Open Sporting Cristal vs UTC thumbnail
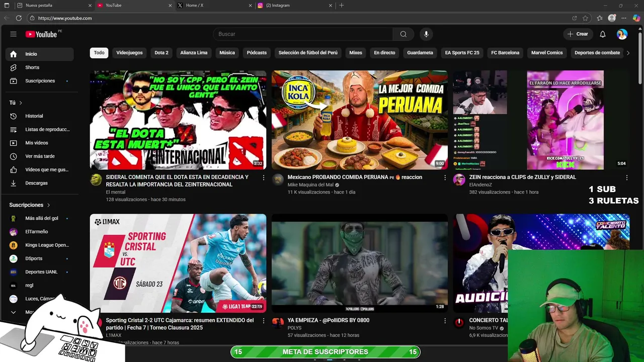The image size is (644, 362). [178, 263]
